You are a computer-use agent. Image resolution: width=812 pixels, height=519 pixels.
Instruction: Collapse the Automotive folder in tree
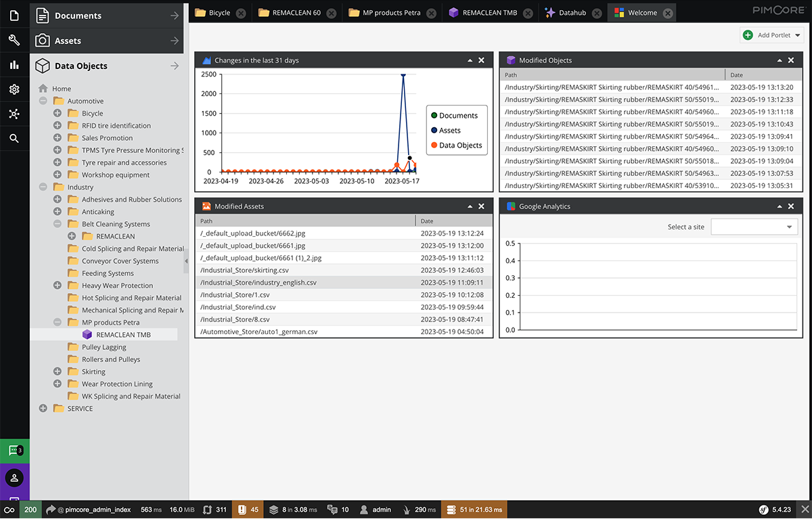point(43,101)
